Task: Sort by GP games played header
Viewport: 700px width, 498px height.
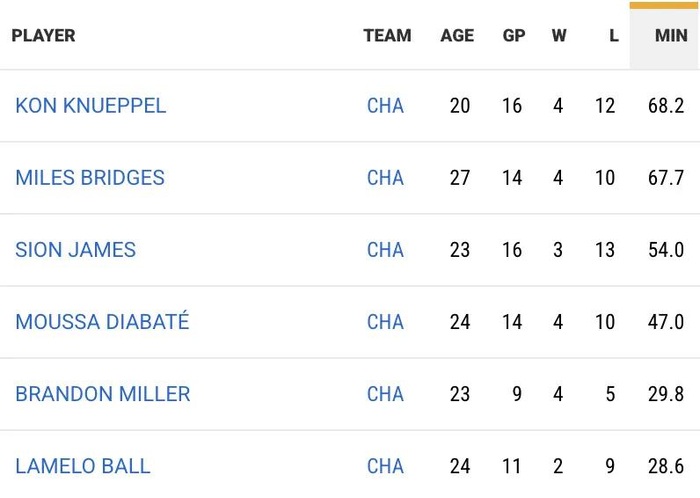Action: point(514,36)
